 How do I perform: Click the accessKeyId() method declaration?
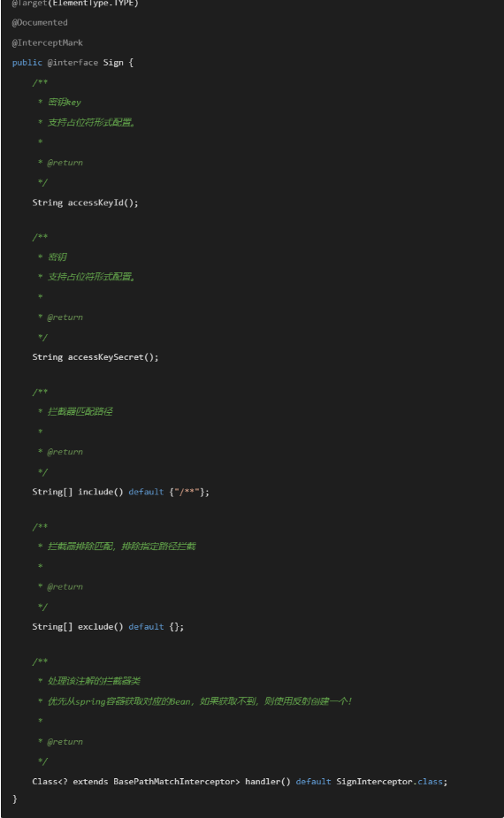coord(86,203)
